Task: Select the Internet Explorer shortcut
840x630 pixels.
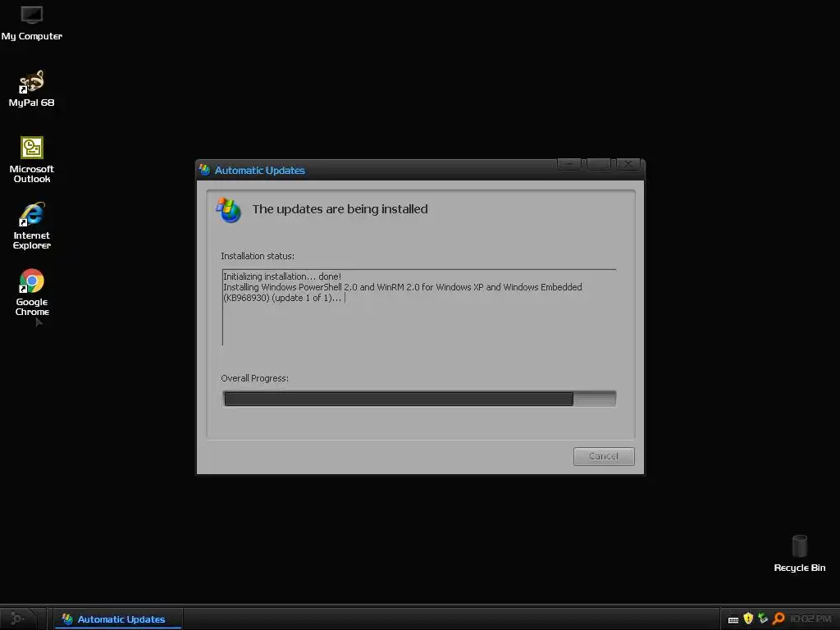Action: [32, 226]
